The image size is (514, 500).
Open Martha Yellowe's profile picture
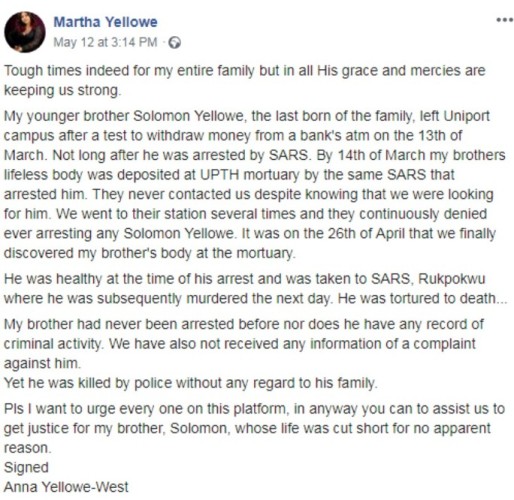click(x=25, y=32)
